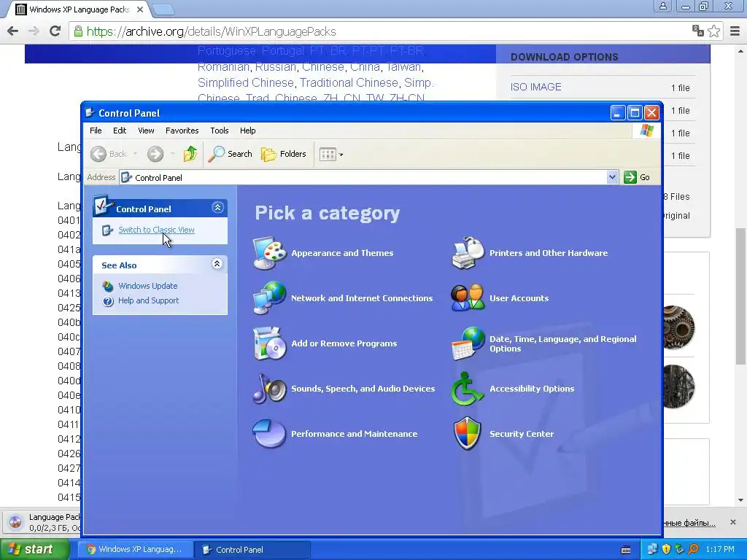
Task: Click the ISO IMAGE download link
Action: 536,87
